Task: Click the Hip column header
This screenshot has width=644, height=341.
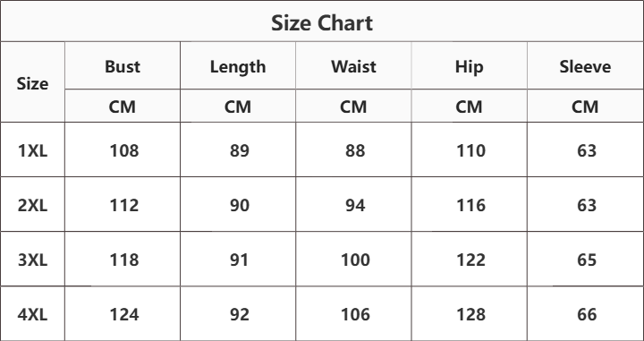Action: [x=469, y=67]
